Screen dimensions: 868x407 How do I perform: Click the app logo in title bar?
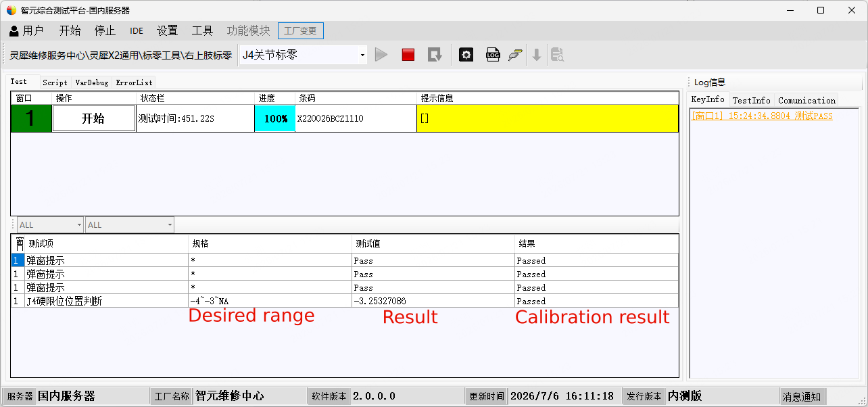point(11,10)
